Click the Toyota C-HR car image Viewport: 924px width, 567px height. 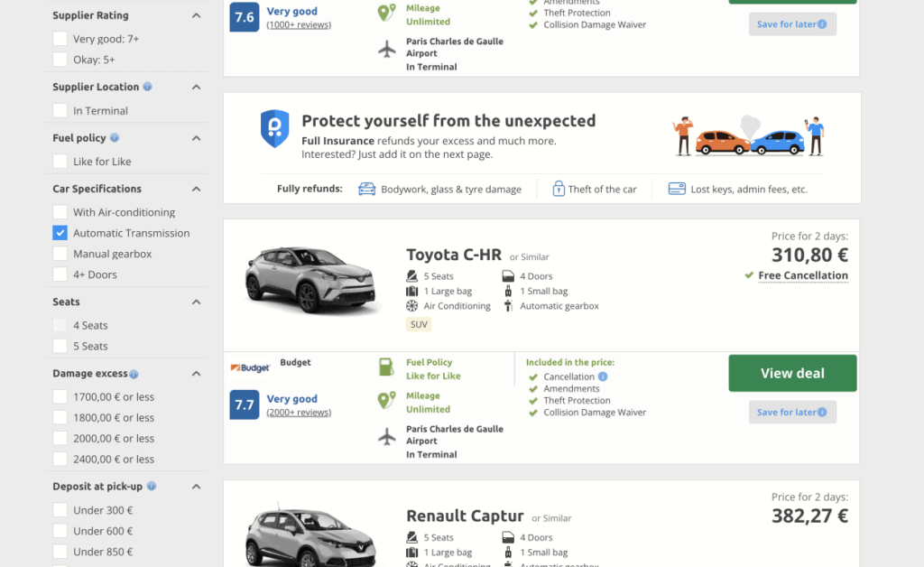tap(310, 281)
